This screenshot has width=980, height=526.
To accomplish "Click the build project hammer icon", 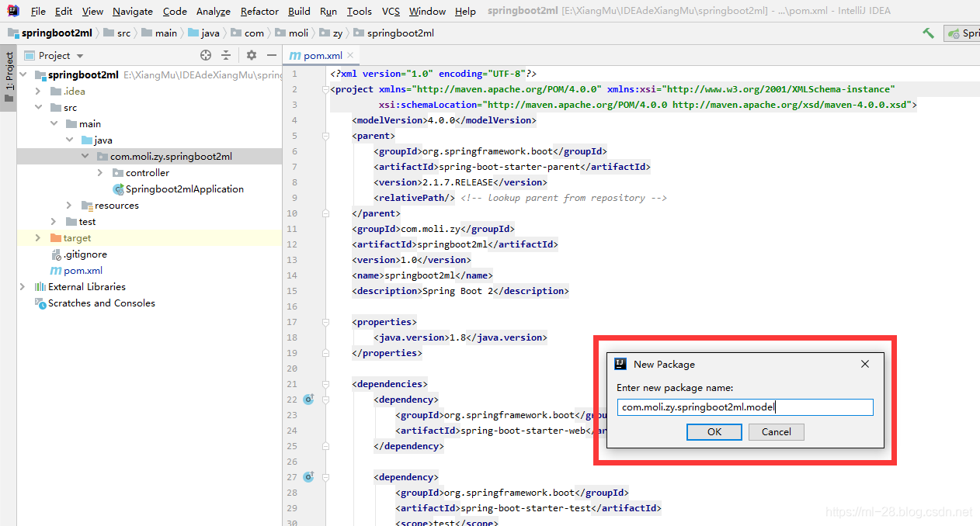I will click(x=928, y=33).
